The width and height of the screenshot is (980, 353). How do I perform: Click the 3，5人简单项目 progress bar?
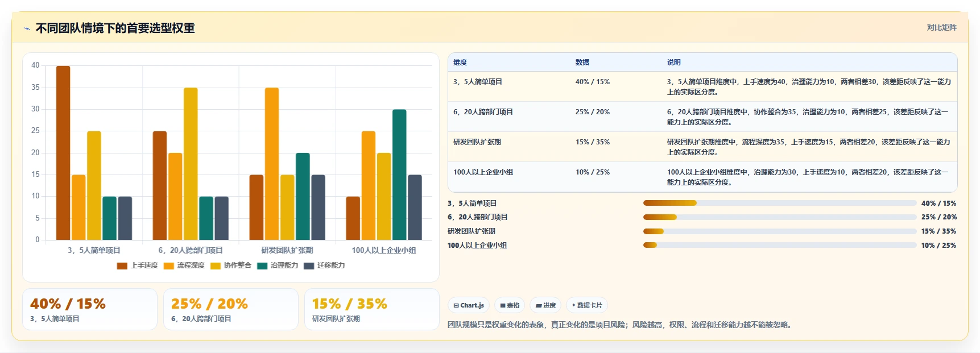[x=780, y=203]
